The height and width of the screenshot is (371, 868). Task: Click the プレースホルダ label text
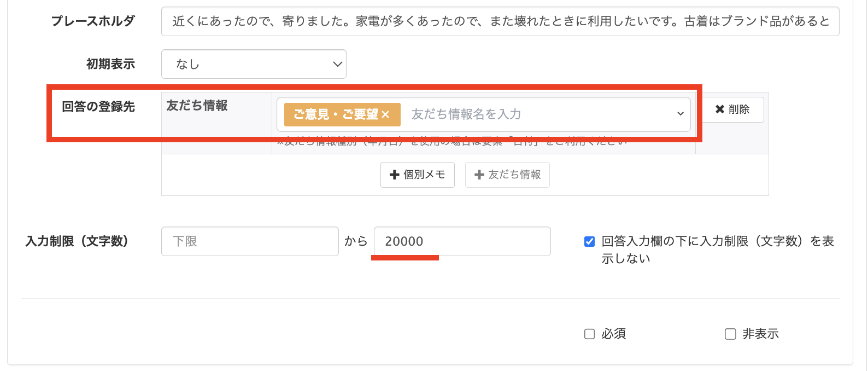(x=93, y=21)
